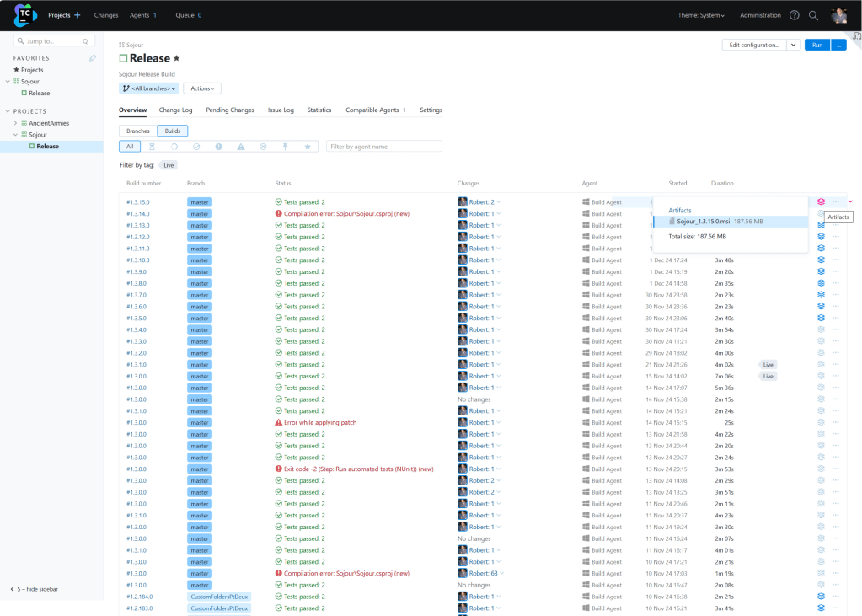Viewport: 862px width, 616px height.
Task: Filter builds by queued (hourglass icon)
Action: click(152, 147)
